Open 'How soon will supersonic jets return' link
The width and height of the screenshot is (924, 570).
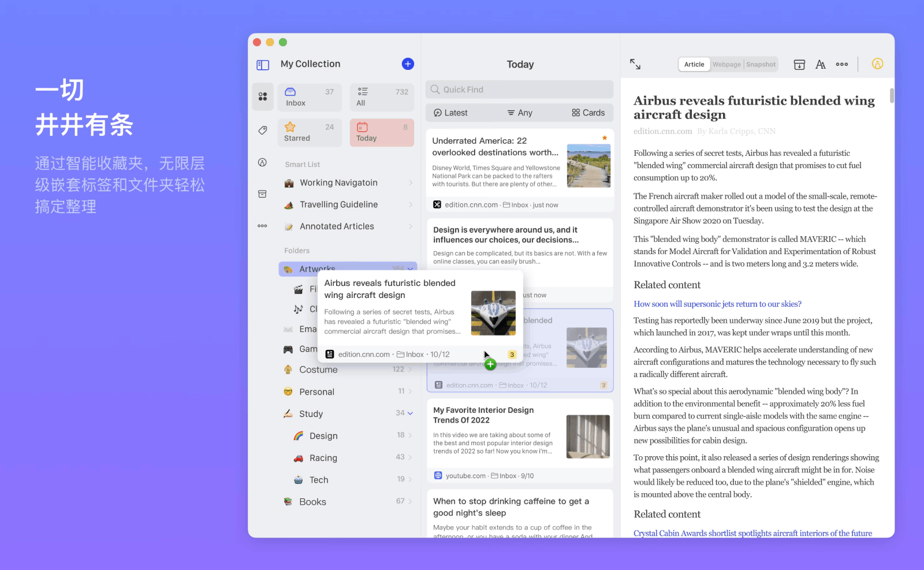[717, 304]
